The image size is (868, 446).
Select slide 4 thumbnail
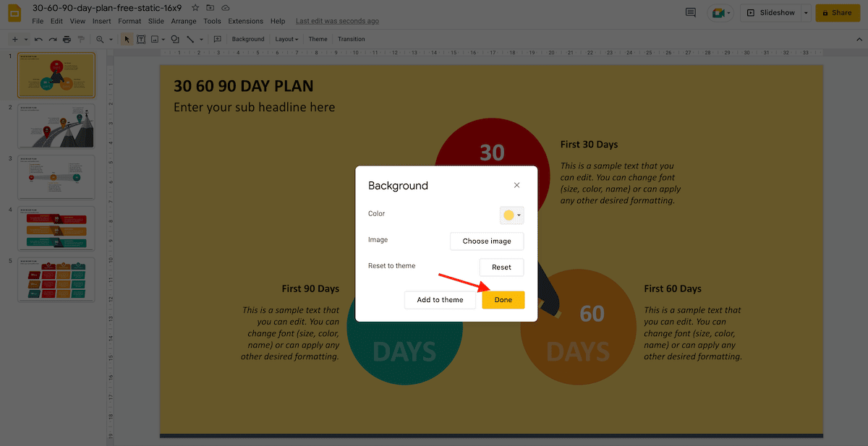(56, 228)
